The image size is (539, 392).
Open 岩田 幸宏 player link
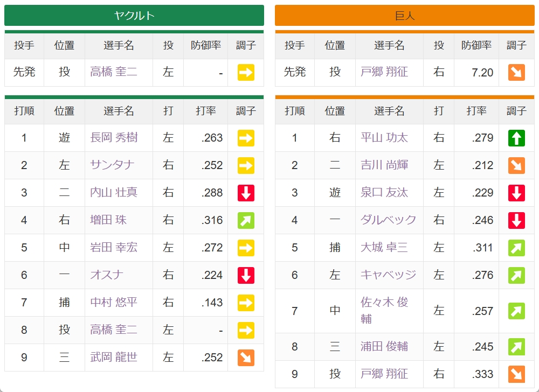coord(114,247)
